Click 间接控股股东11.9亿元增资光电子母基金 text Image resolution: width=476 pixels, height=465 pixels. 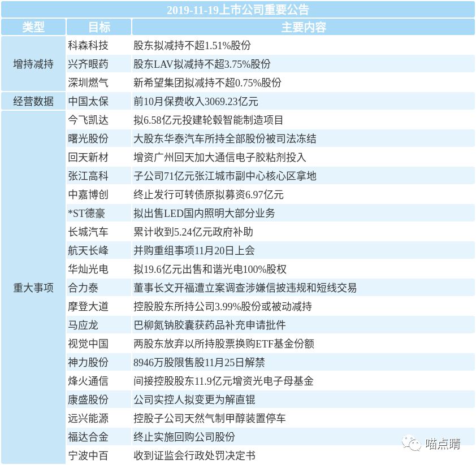[223, 381]
